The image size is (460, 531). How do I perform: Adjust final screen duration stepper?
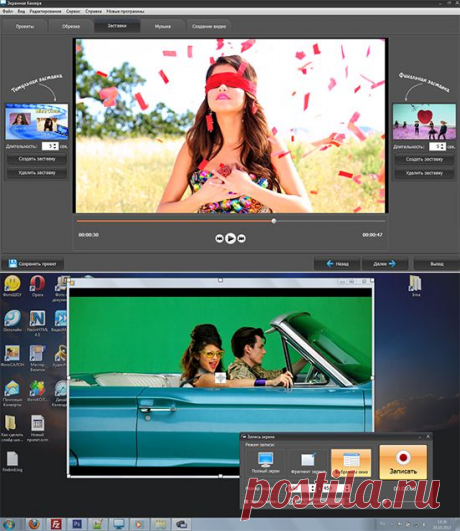pos(442,147)
